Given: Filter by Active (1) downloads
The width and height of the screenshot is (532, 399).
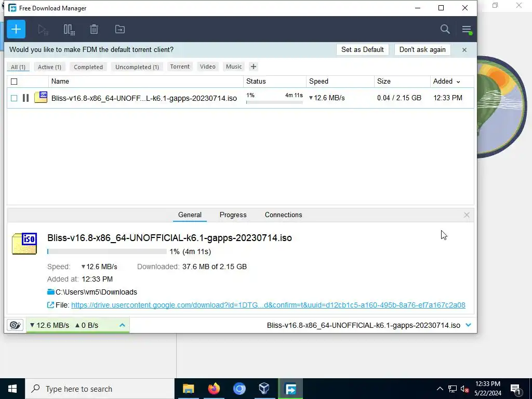Looking at the screenshot, I should [x=49, y=67].
